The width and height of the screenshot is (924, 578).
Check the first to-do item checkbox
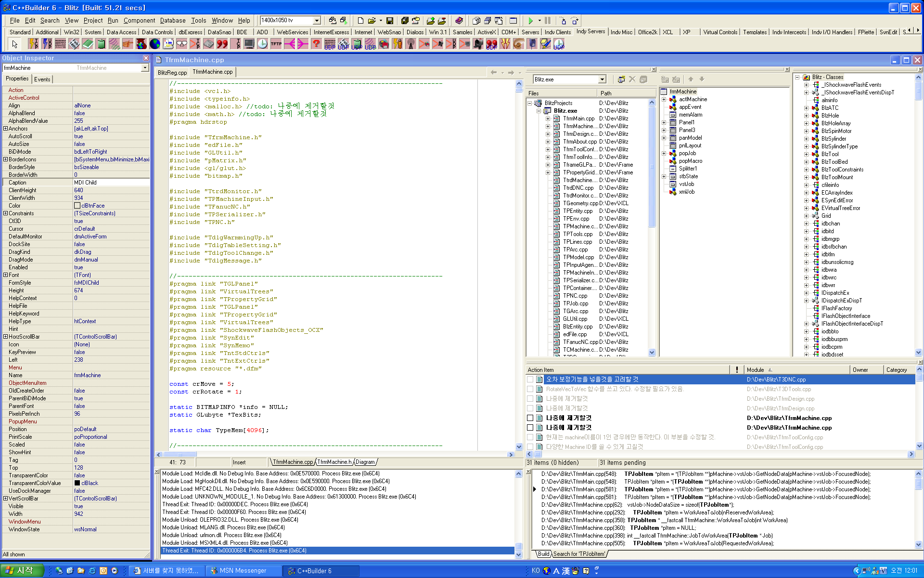point(530,380)
